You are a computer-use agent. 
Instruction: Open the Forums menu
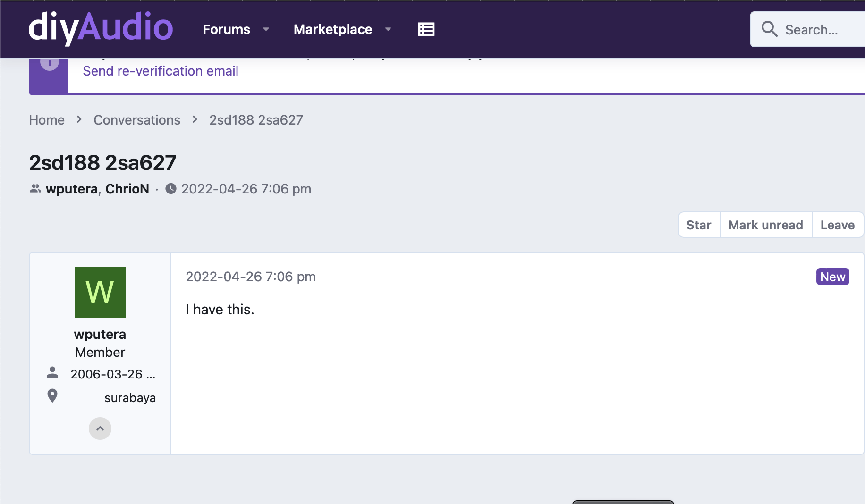point(227,29)
